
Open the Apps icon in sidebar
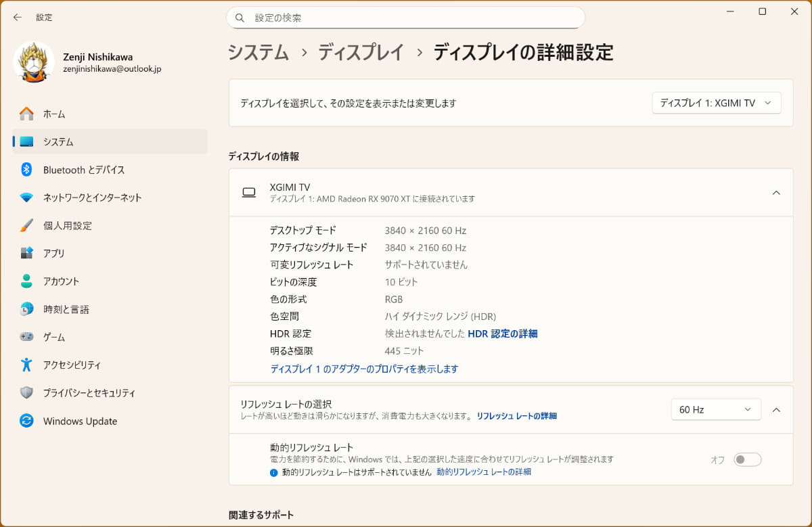pos(26,253)
